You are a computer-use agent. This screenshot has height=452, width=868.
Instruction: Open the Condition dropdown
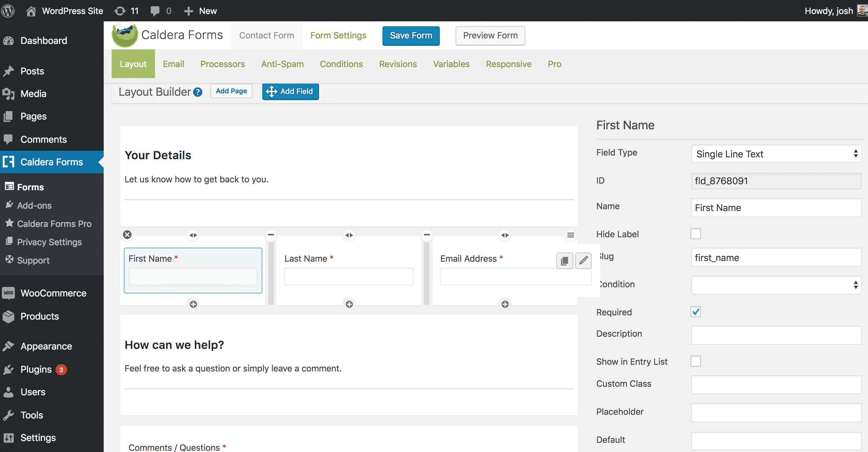(x=776, y=285)
